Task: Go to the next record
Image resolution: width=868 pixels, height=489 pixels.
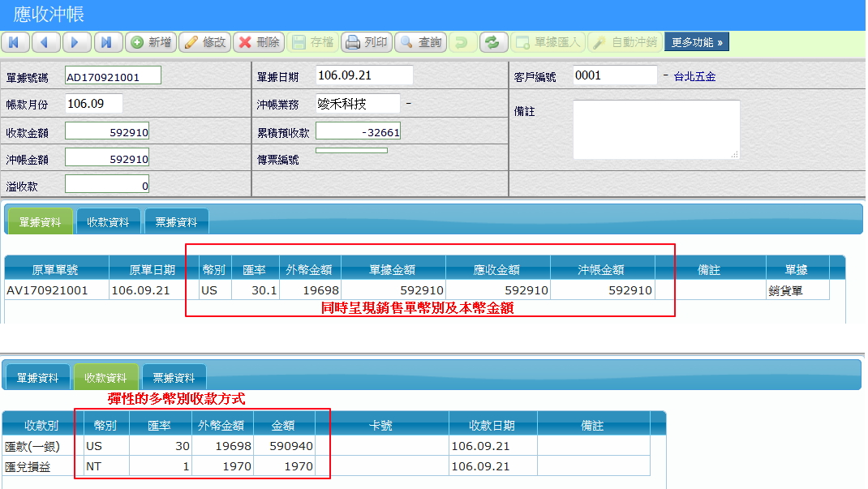Action: [x=75, y=42]
